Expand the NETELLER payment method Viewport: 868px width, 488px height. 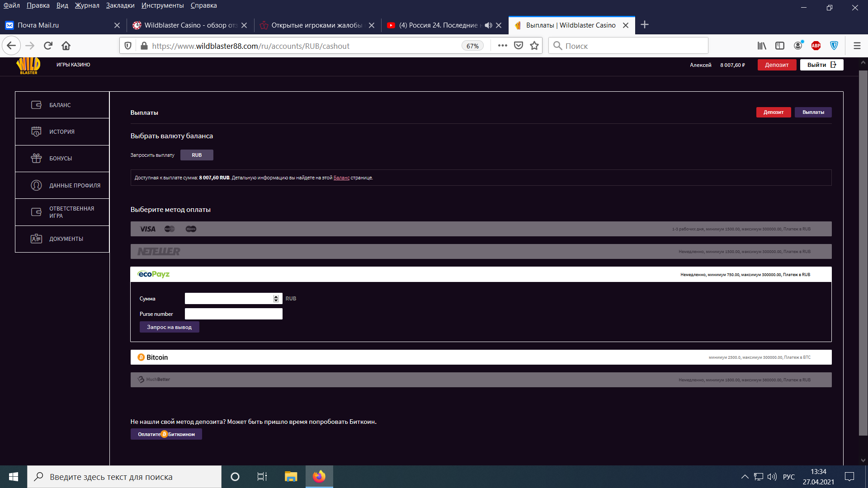point(481,252)
